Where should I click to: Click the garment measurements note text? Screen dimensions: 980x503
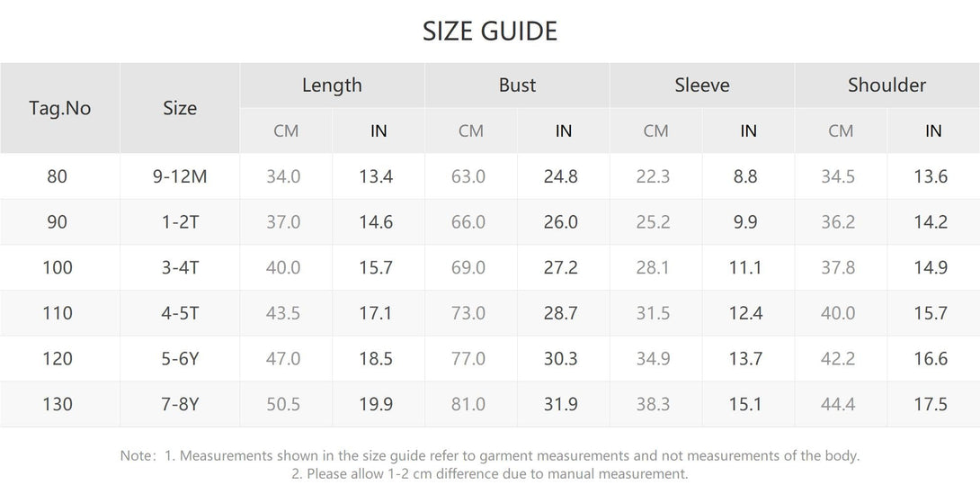pos(490,456)
